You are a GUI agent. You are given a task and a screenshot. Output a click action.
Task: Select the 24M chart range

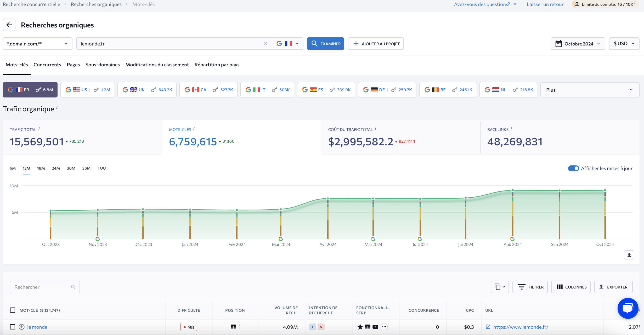(x=56, y=168)
